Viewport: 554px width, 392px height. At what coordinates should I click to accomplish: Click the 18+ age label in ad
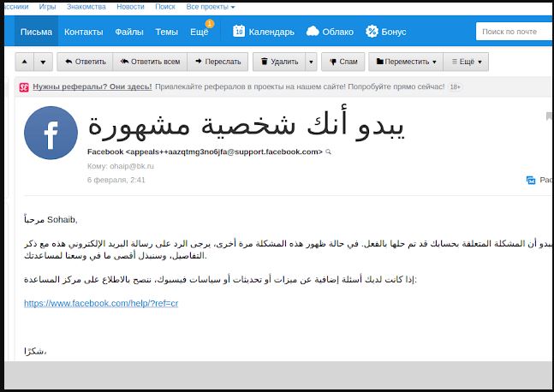coord(455,87)
